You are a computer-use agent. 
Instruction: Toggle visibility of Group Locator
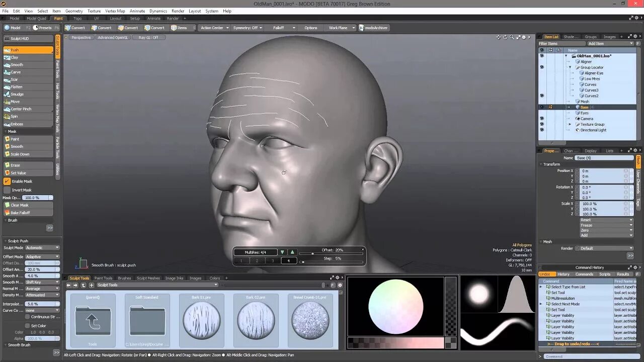[542, 67]
